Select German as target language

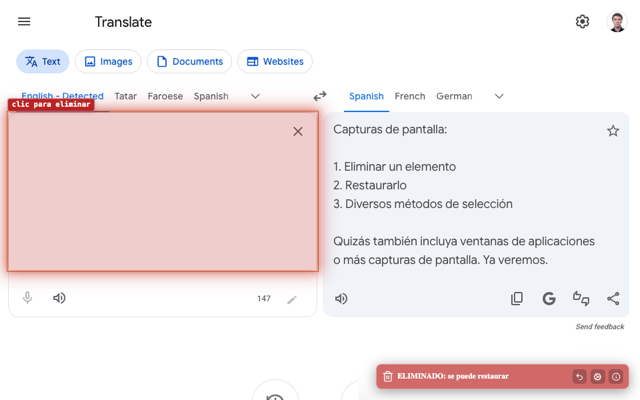tap(454, 96)
